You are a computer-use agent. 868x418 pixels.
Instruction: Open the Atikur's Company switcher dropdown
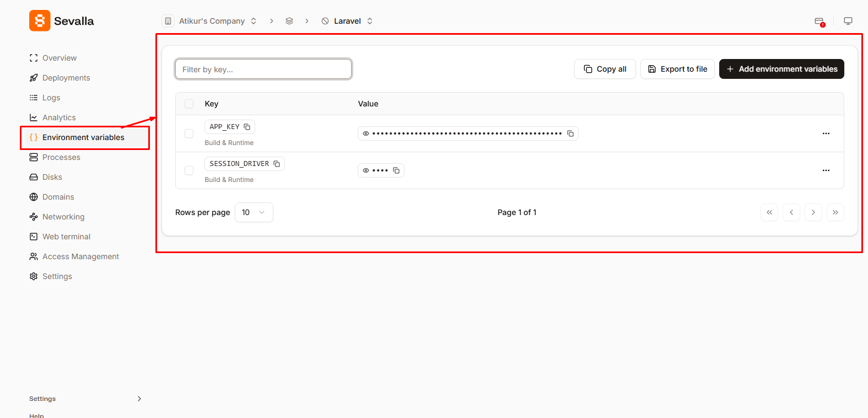(254, 21)
